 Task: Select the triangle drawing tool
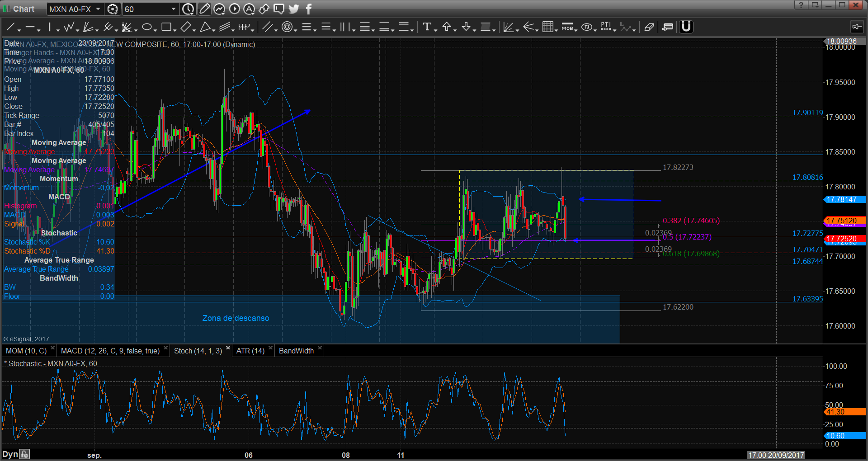(205, 28)
